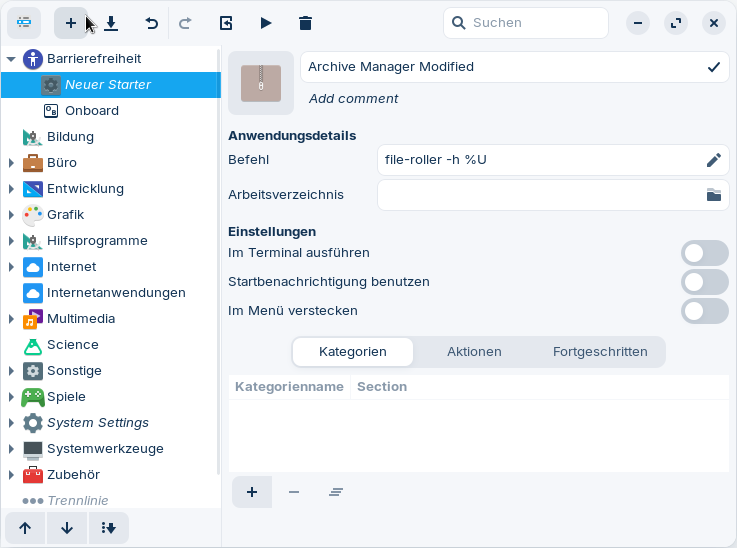Select the Science category

coord(111,345)
